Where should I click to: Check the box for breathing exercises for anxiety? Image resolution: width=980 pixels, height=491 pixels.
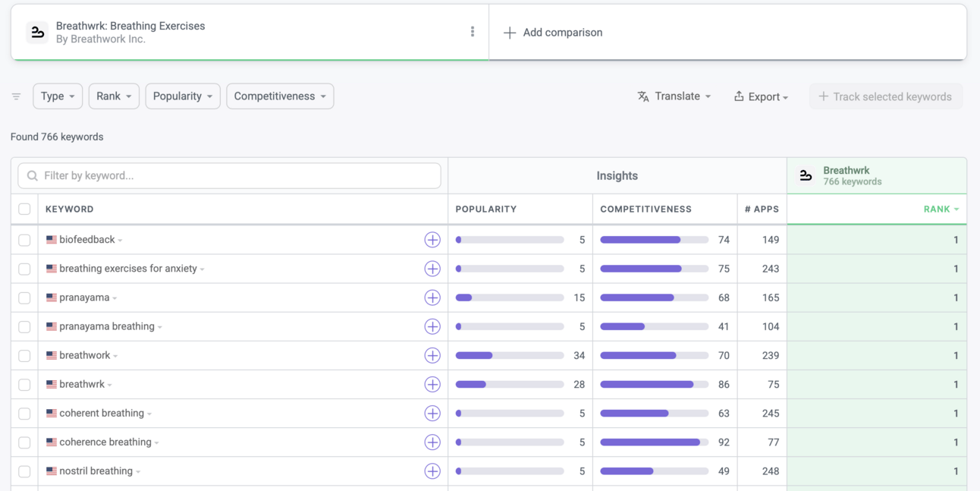24,269
